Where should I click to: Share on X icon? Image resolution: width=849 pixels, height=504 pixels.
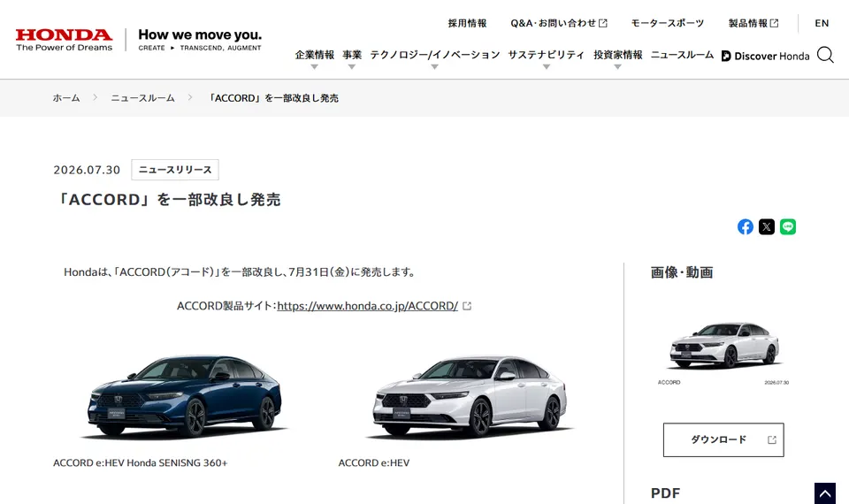click(x=766, y=227)
